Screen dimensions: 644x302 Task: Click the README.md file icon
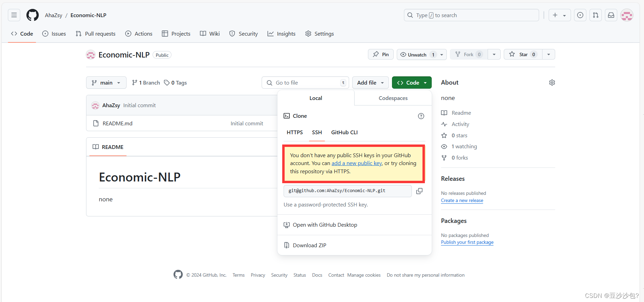tap(96, 123)
